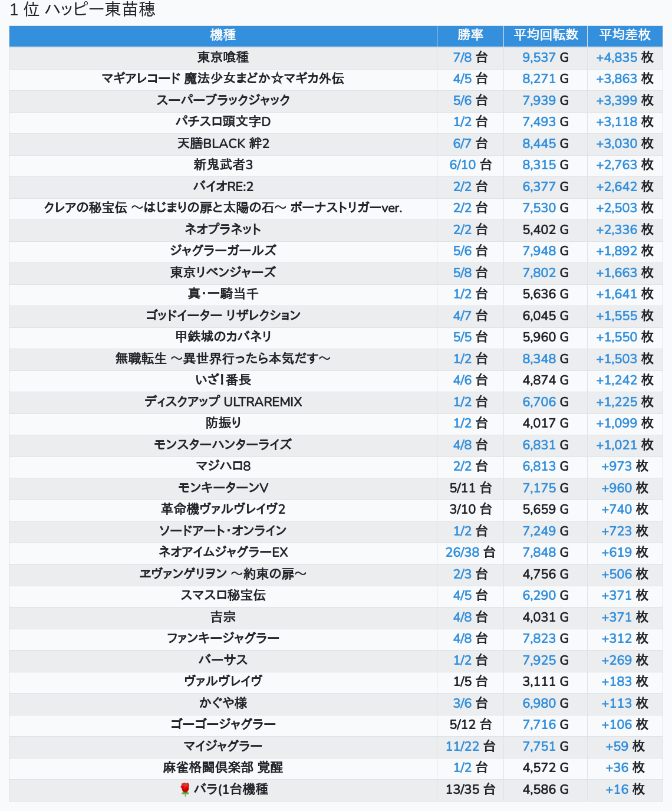Open the 26/38 link for ネオアイムジャグラーEX
The image size is (672, 811).
coord(462,553)
